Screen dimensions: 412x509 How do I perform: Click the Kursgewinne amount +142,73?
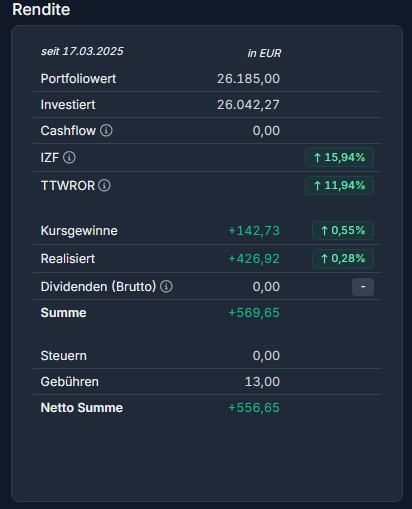coord(254,231)
